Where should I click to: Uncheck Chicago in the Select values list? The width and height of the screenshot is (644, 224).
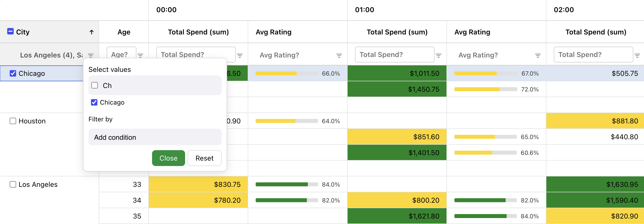click(94, 103)
